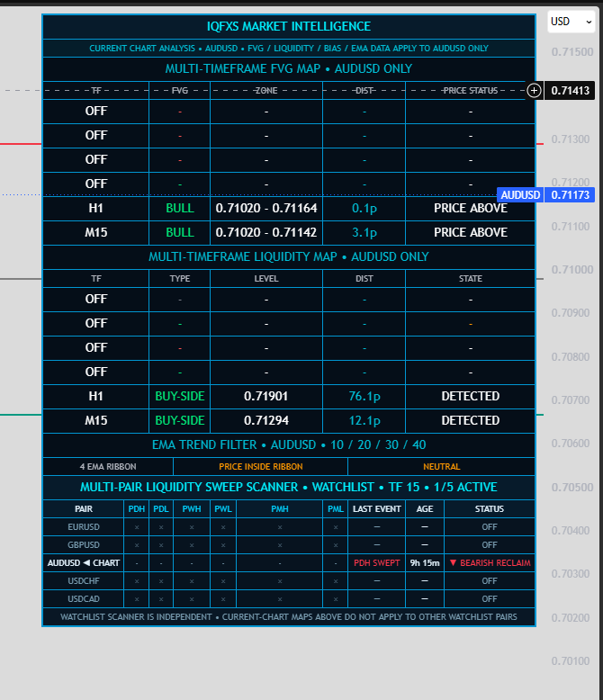Click H1 BULL FVG cell
Image resolution: width=603 pixels, height=700 pixels.
(x=180, y=208)
